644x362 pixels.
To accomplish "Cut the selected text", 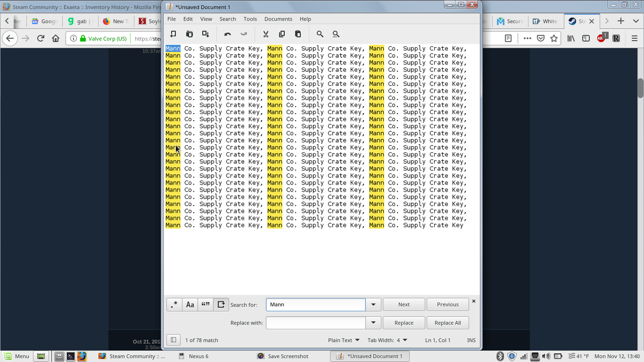I will tap(266, 34).
